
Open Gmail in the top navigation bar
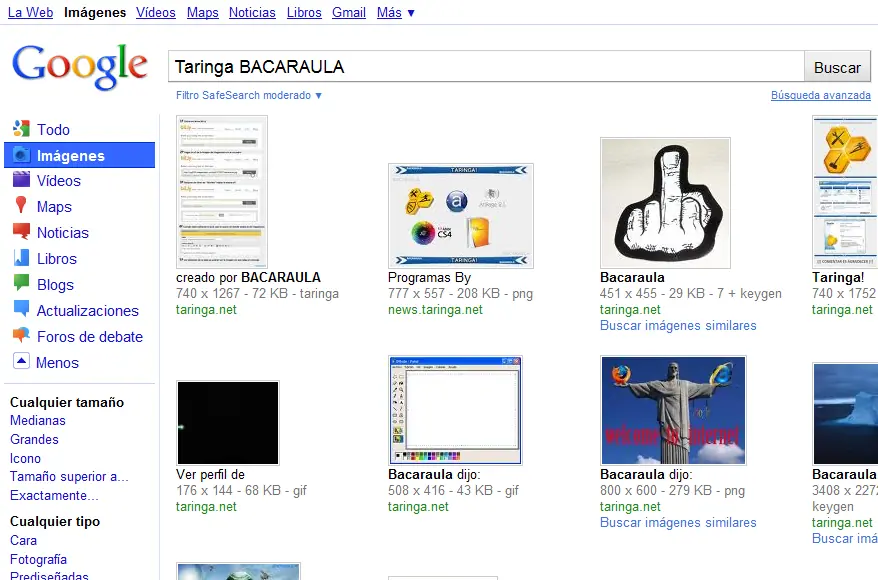point(349,12)
